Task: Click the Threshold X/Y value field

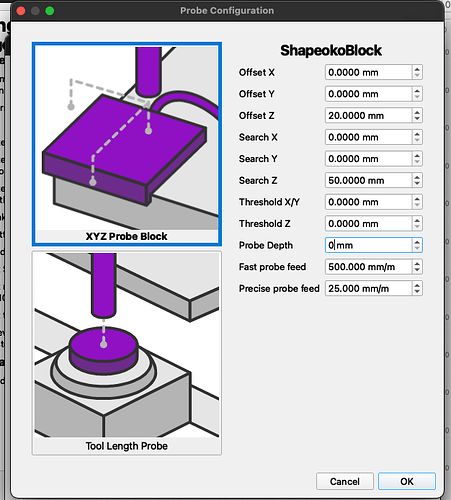Action: [369, 202]
